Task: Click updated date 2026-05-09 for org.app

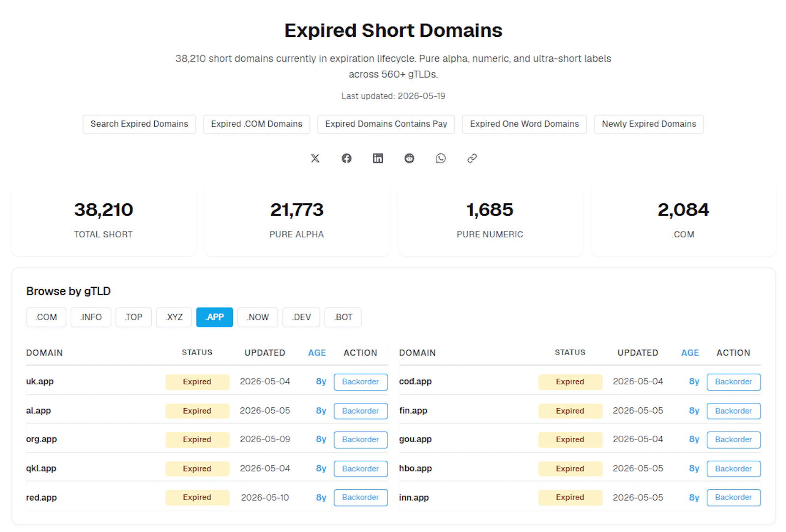Action: (265, 439)
